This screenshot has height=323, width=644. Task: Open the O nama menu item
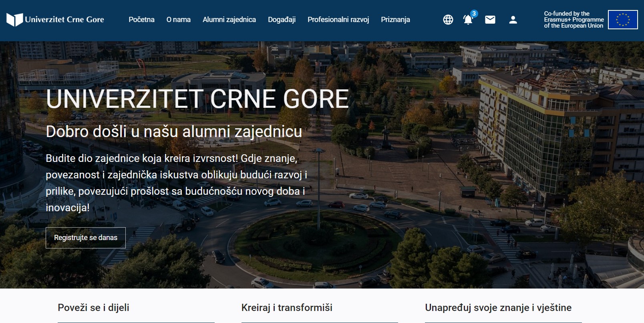[x=179, y=20]
